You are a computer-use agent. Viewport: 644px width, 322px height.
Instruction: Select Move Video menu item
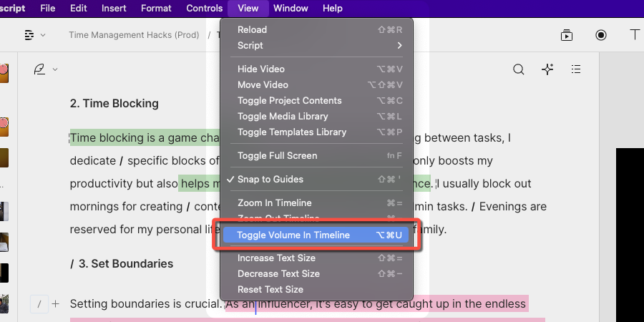coord(316,84)
